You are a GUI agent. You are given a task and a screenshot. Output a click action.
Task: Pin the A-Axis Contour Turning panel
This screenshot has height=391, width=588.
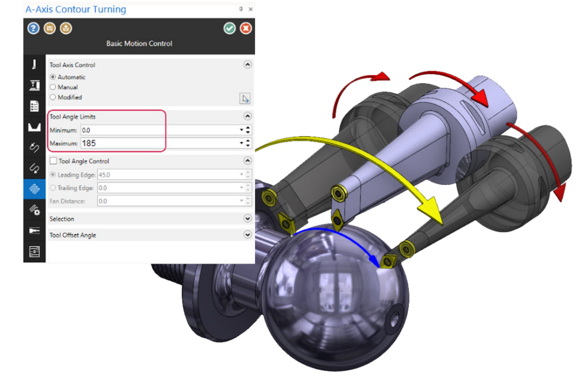click(240, 10)
